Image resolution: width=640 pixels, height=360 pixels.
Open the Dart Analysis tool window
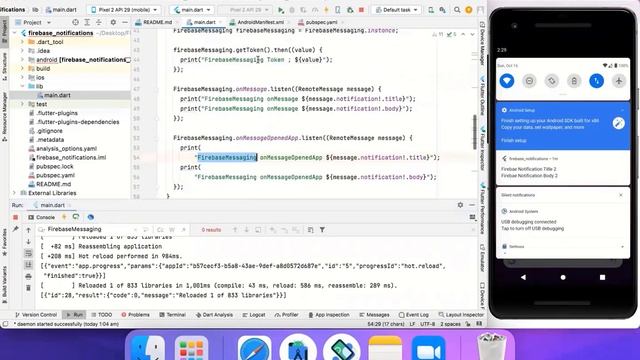pos(214,315)
